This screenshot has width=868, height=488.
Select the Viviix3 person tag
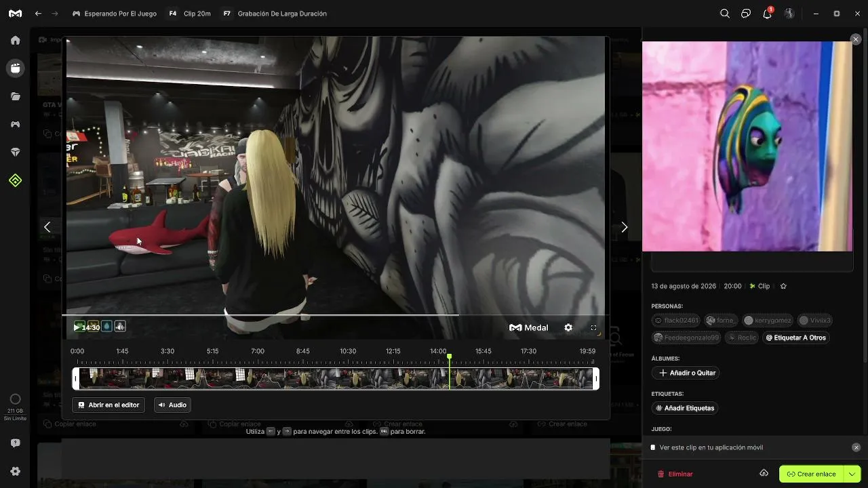pos(814,320)
